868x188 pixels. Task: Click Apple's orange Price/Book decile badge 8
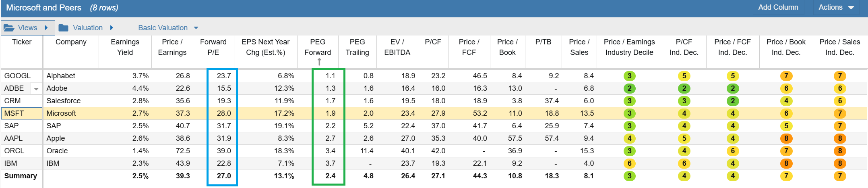point(786,138)
